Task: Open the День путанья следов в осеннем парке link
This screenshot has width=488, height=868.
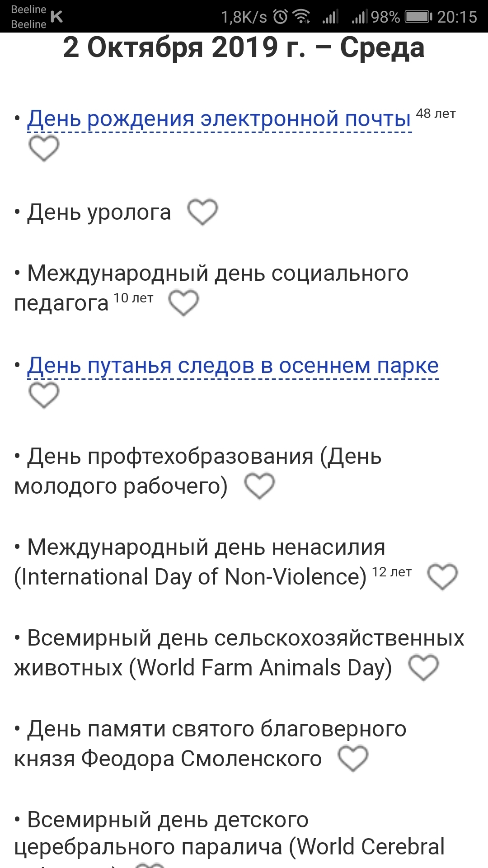Action: [x=233, y=365]
